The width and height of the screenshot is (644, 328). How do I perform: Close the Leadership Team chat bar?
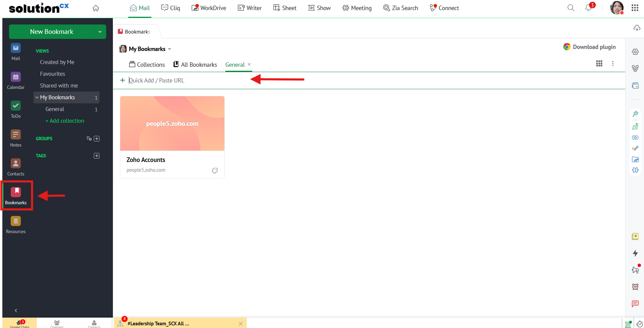tap(240, 324)
